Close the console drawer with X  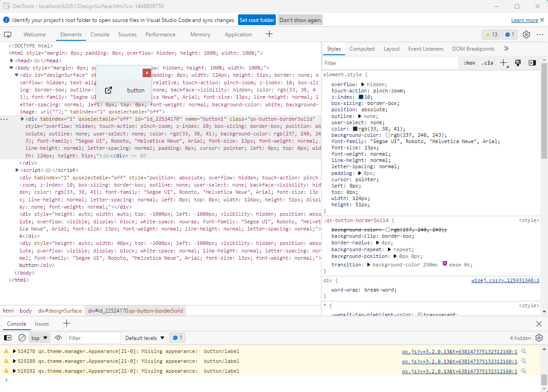point(539,324)
